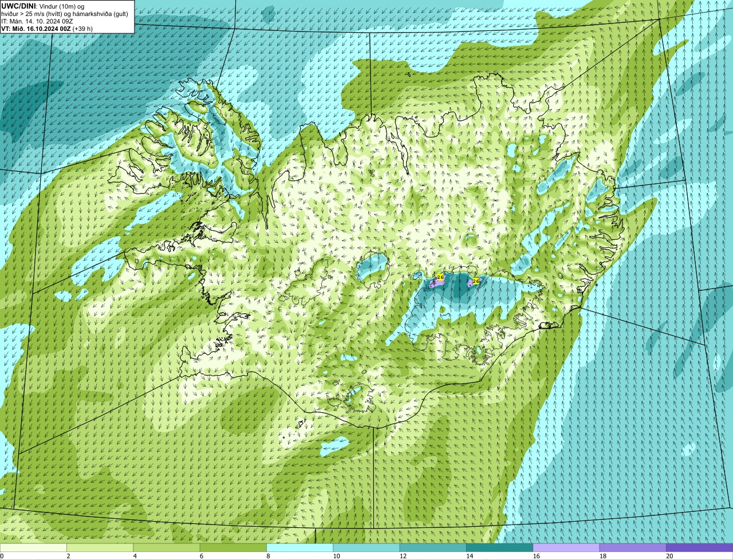Click the legend value "8"
733x560 pixels.
pyautogui.click(x=267, y=556)
